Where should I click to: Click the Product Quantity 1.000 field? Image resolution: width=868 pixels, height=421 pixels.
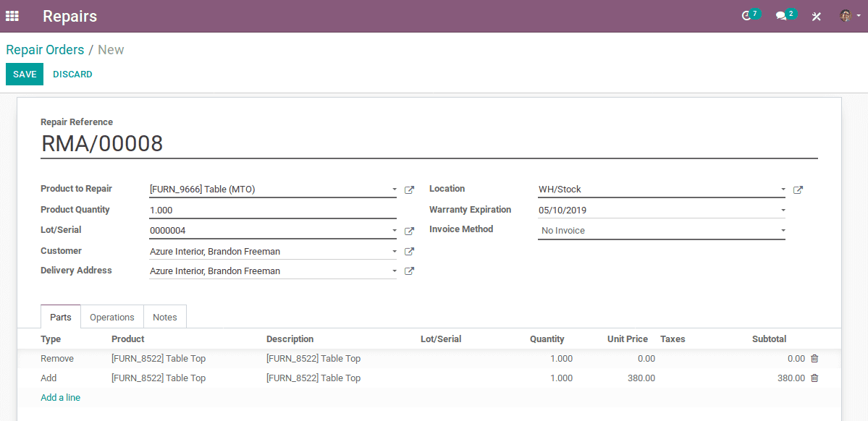click(x=273, y=210)
